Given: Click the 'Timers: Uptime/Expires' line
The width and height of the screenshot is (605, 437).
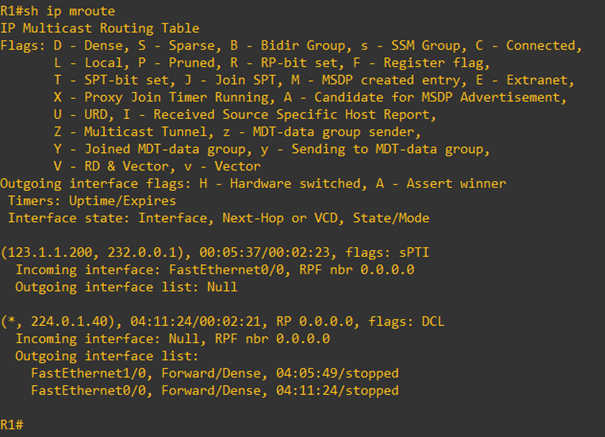Looking at the screenshot, I should coord(92,201).
